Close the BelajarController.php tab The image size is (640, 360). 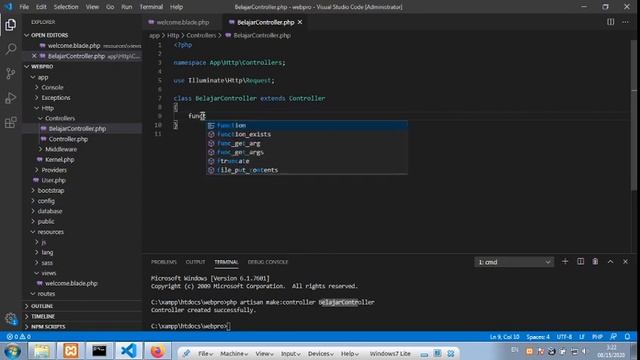point(300,22)
